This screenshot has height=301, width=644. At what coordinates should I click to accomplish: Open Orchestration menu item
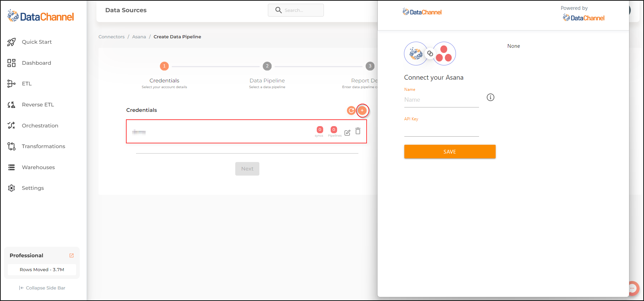[x=40, y=126]
